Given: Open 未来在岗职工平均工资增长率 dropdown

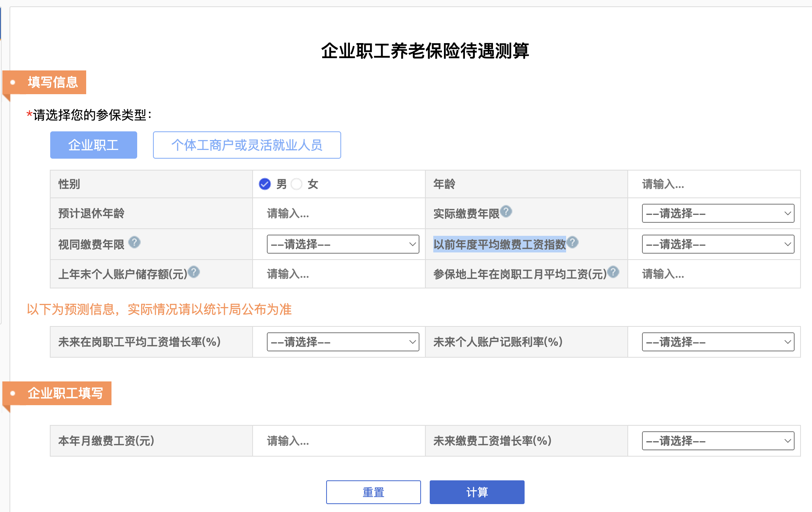Looking at the screenshot, I should (x=343, y=342).
